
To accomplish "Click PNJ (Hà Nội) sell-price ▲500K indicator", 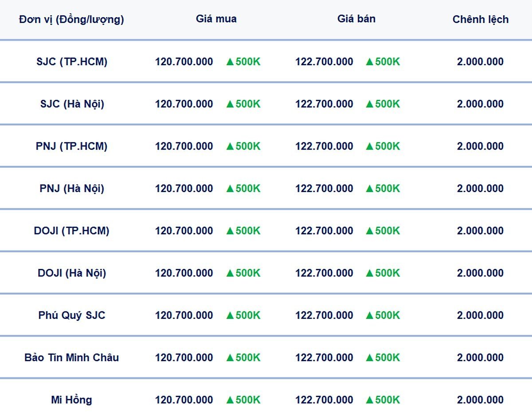I will [x=383, y=189].
